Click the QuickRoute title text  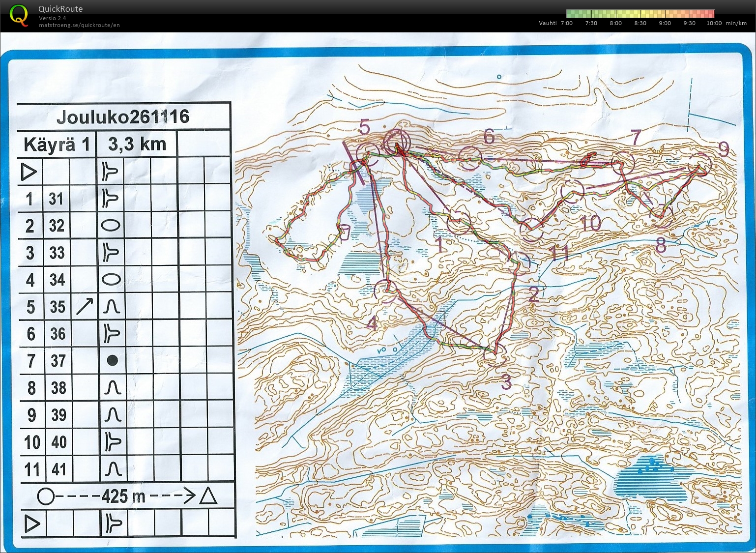60,9
